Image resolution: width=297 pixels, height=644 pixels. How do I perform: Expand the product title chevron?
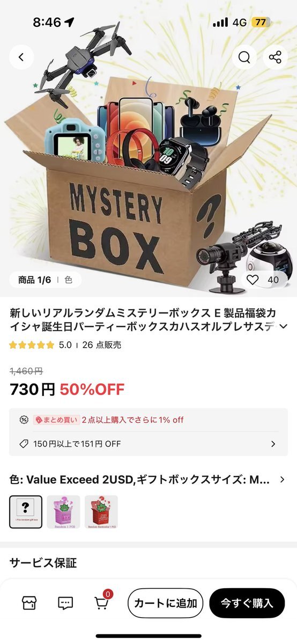(x=284, y=326)
